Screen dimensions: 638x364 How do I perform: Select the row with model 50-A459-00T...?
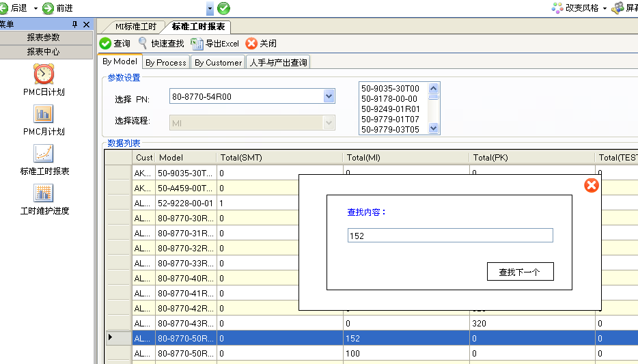[186, 188]
